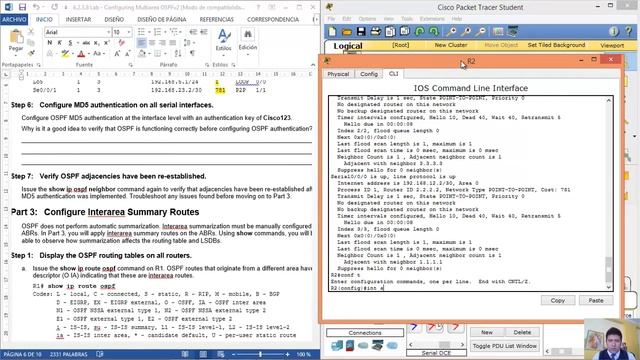Open the Arial font name dropdown
Screen dimensions: 640x360
[109, 32]
